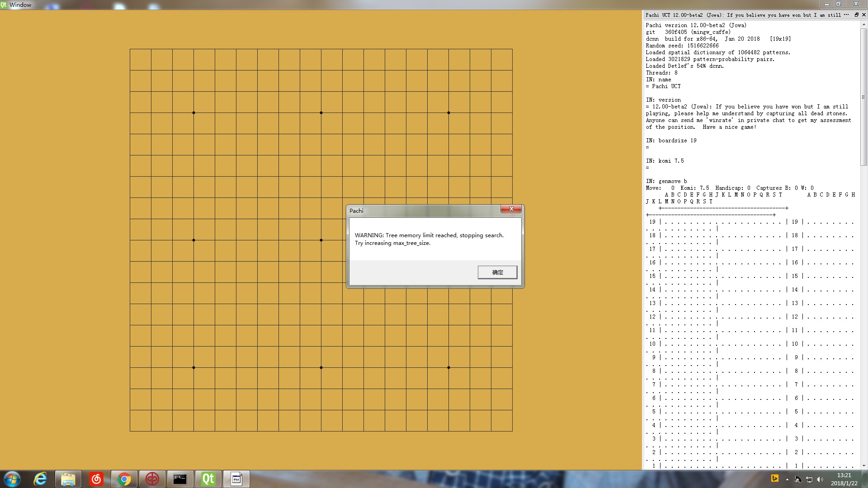Screen dimensions: 868x488
Task: Click the log panel scroll up arrow
Action: click(863, 24)
